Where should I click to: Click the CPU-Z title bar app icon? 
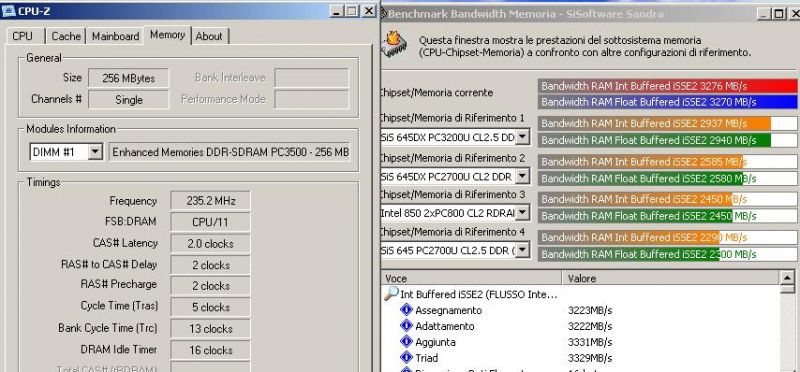click(8, 10)
